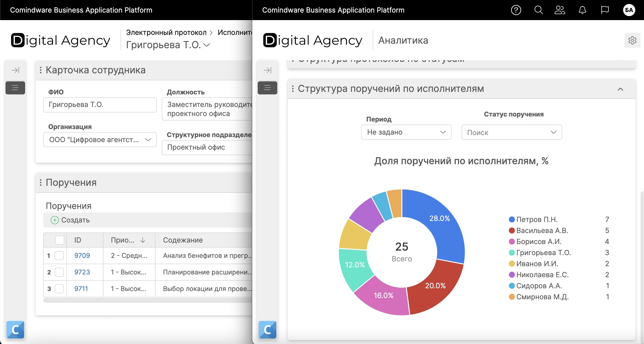Open drag handle of Поручения panel
This screenshot has height=344, width=644.
[x=41, y=183]
